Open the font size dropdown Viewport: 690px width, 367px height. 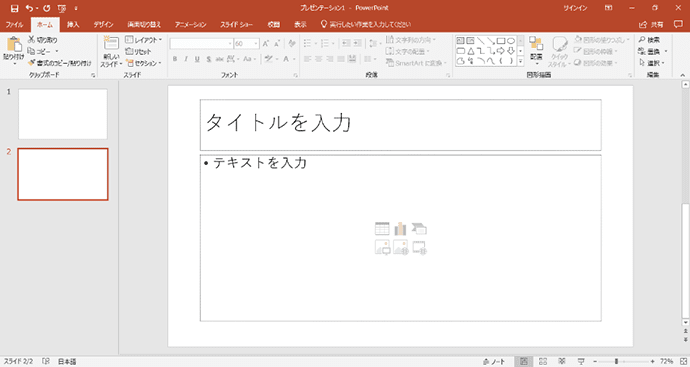pos(257,44)
